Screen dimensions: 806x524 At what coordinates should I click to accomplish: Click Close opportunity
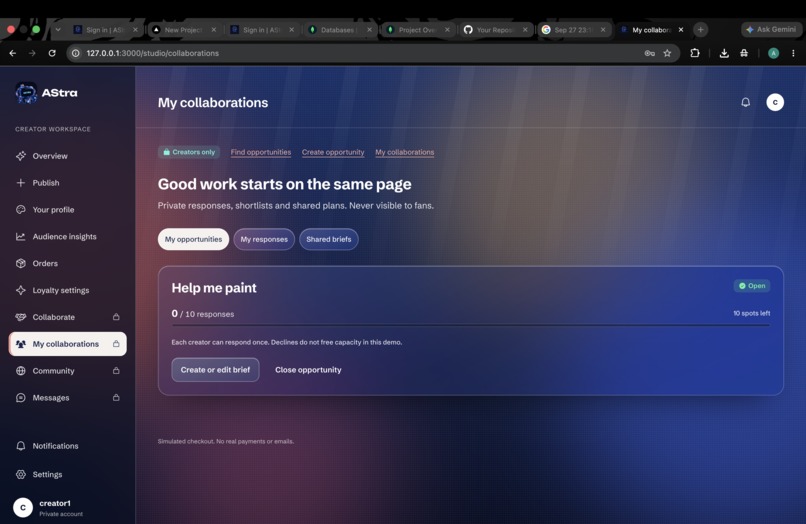click(308, 370)
